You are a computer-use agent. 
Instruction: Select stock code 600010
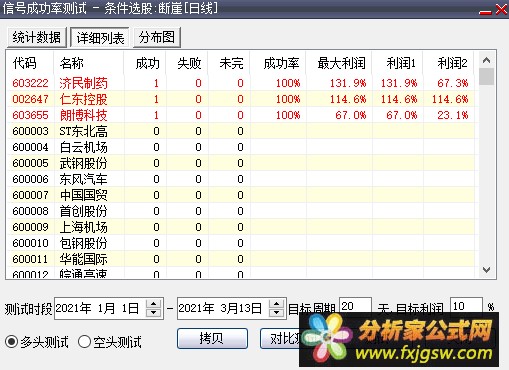click(30, 243)
